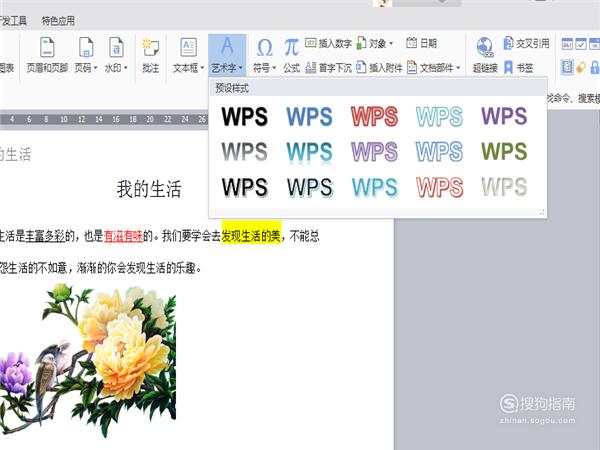Open the 开发工具 tab
Screen dimensions: 600x450
(13, 21)
